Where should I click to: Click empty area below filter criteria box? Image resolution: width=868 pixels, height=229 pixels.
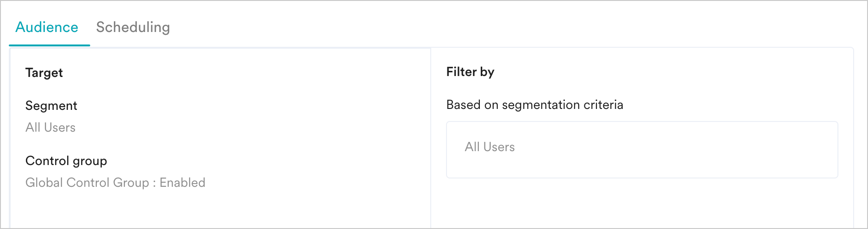[x=642, y=204]
